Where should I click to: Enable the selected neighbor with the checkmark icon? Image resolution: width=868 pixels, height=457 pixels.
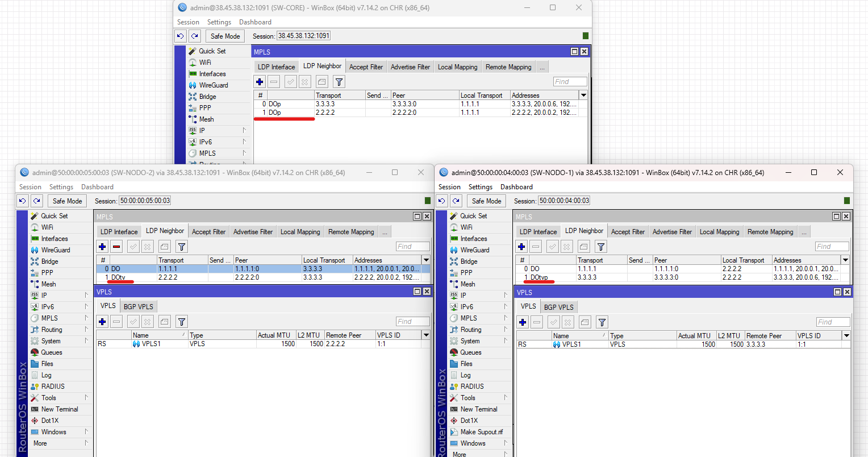[290, 81]
